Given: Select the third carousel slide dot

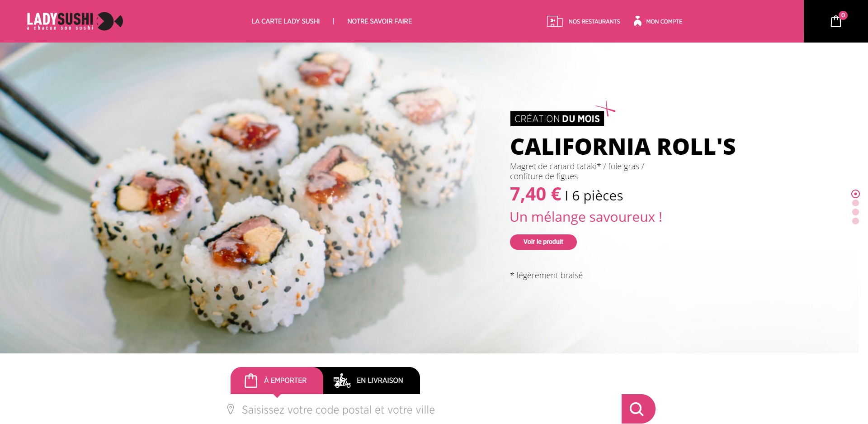Looking at the screenshot, I should point(855,212).
